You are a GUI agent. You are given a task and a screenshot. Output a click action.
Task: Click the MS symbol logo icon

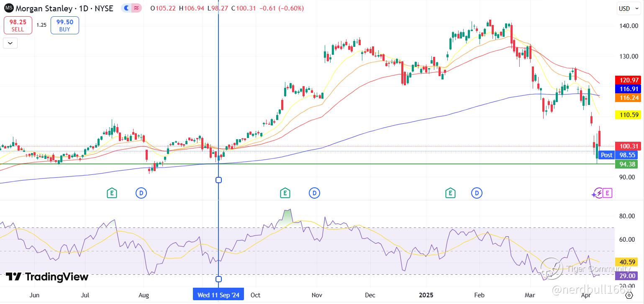(x=9, y=8)
